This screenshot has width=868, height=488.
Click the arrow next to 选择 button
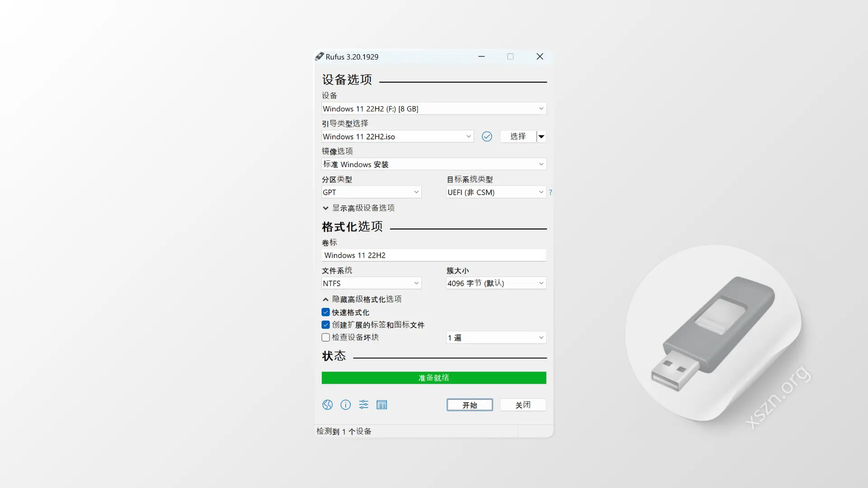(x=541, y=136)
